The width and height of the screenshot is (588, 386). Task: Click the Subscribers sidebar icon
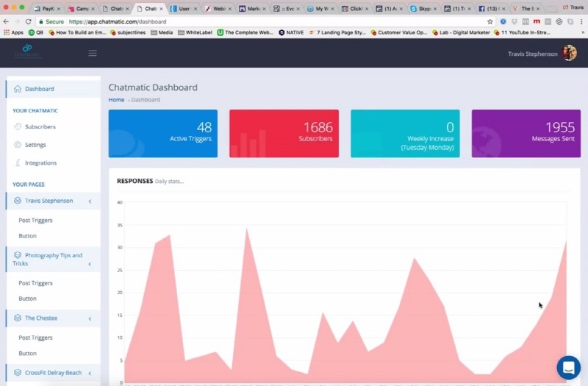click(x=18, y=126)
